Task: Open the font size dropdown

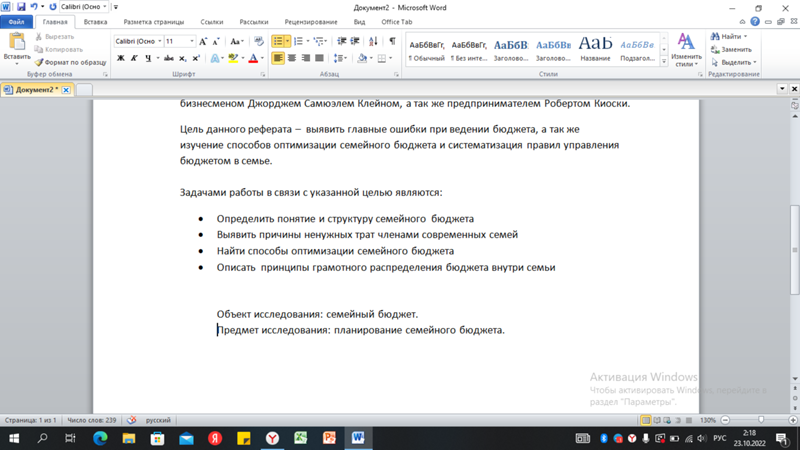Action: (192, 41)
